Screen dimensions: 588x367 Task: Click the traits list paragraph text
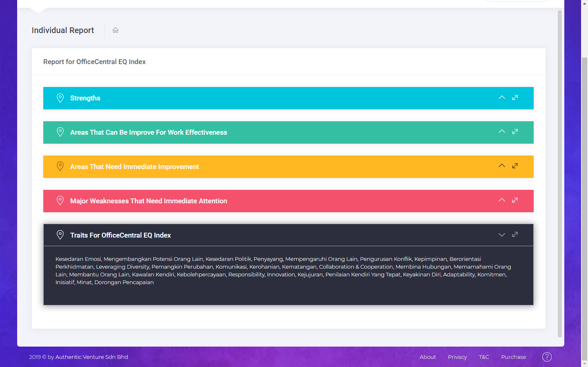tap(283, 271)
